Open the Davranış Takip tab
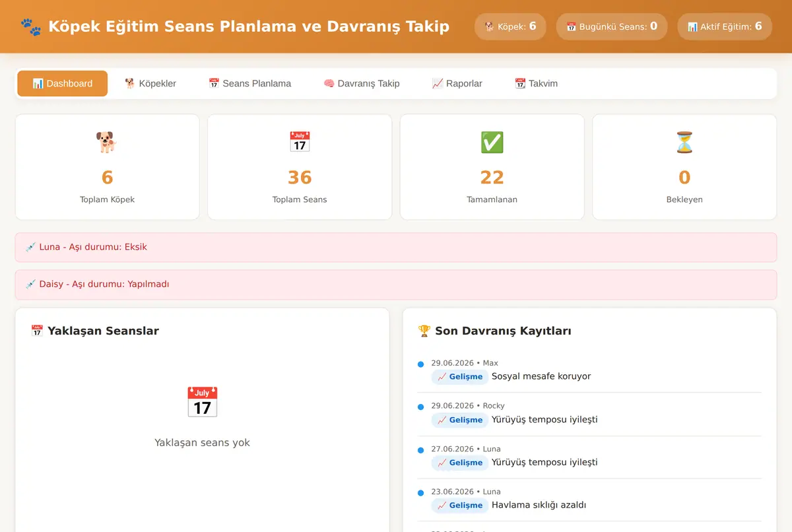This screenshot has height=532, width=792. pyautogui.click(x=362, y=84)
